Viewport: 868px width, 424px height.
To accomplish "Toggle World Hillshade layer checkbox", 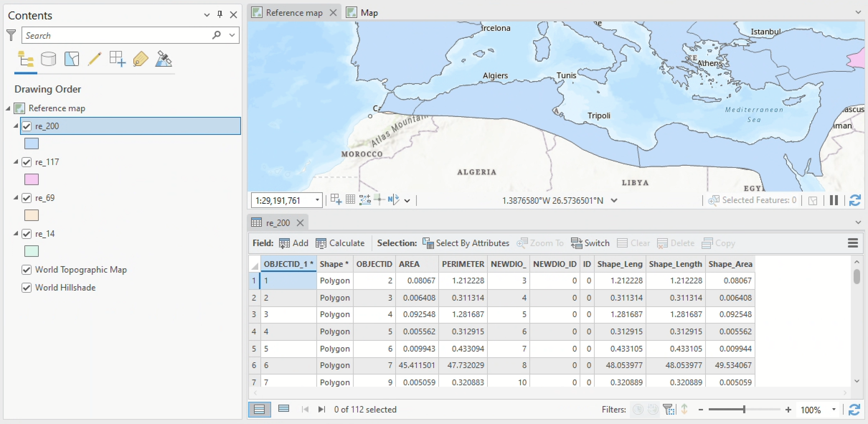I will [27, 288].
